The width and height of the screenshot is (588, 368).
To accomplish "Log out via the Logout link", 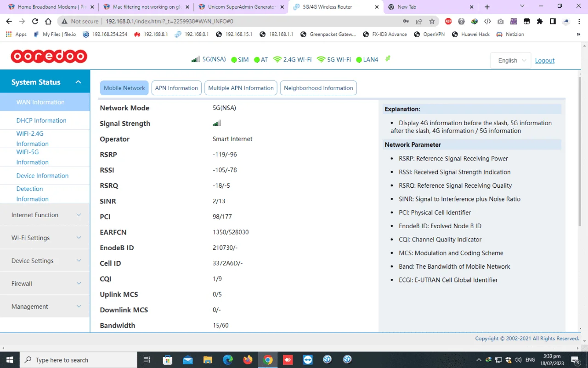I will [x=545, y=60].
